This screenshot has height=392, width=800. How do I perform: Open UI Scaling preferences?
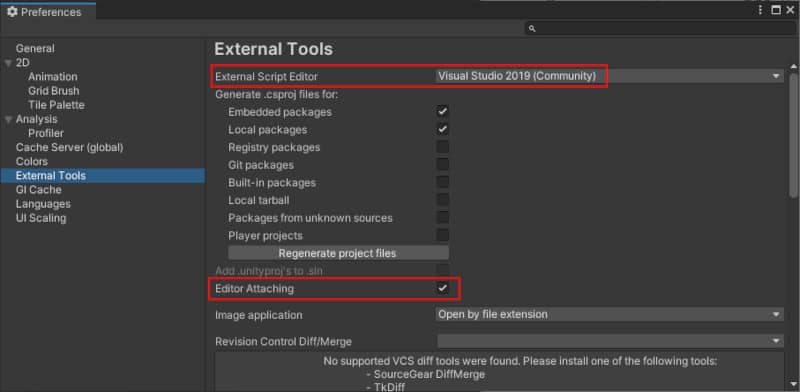click(41, 218)
